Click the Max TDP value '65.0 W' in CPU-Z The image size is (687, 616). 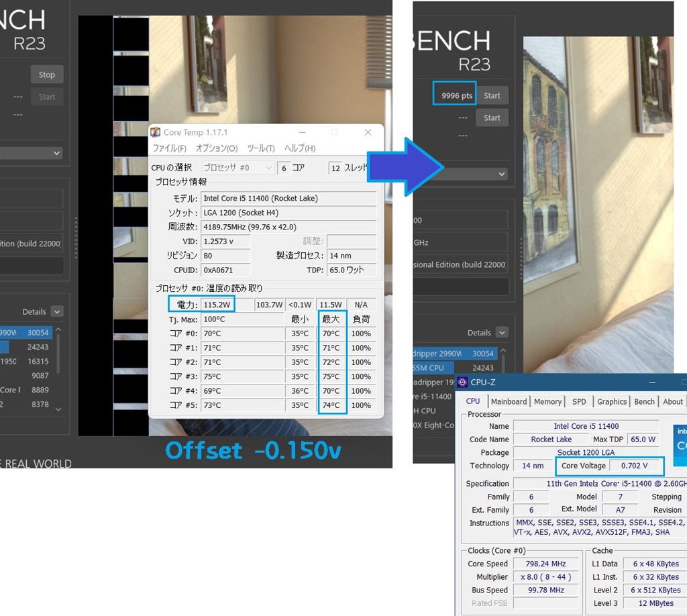point(643,440)
